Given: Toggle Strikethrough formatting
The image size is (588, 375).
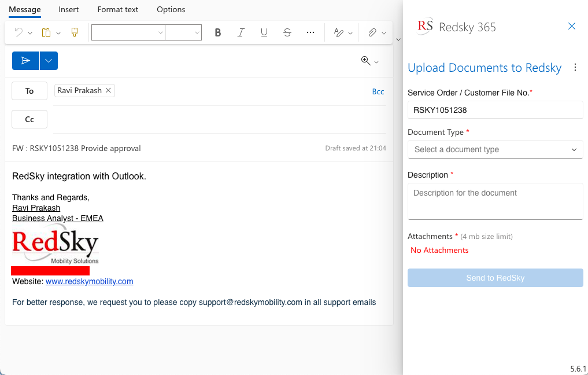Looking at the screenshot, I should [287, 32].
